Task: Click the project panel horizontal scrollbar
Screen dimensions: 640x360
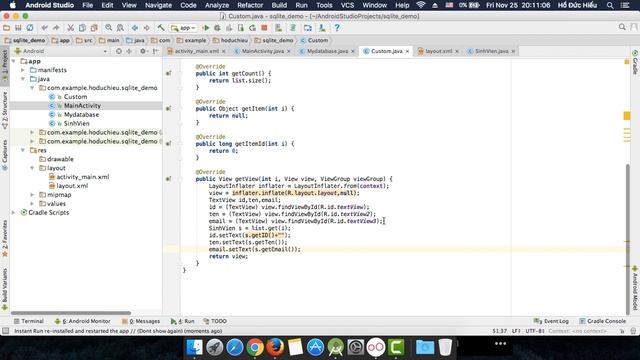Action: click(70, 313)
